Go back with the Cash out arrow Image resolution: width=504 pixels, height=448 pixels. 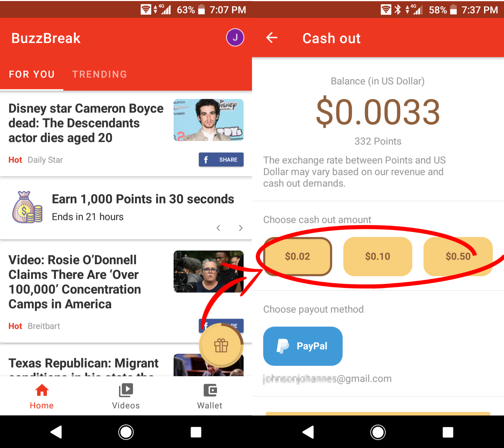272,37
